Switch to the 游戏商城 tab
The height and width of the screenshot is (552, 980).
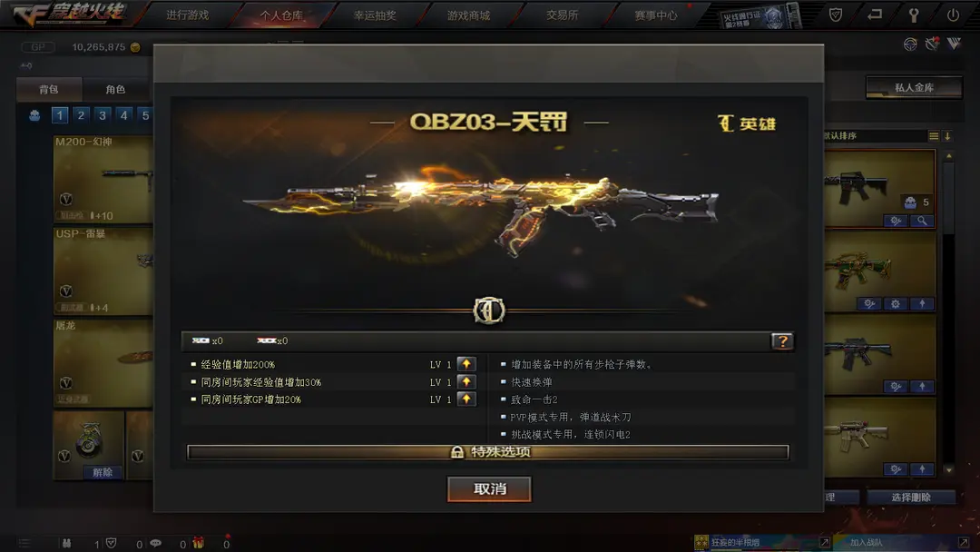click(x=469, y=15)
